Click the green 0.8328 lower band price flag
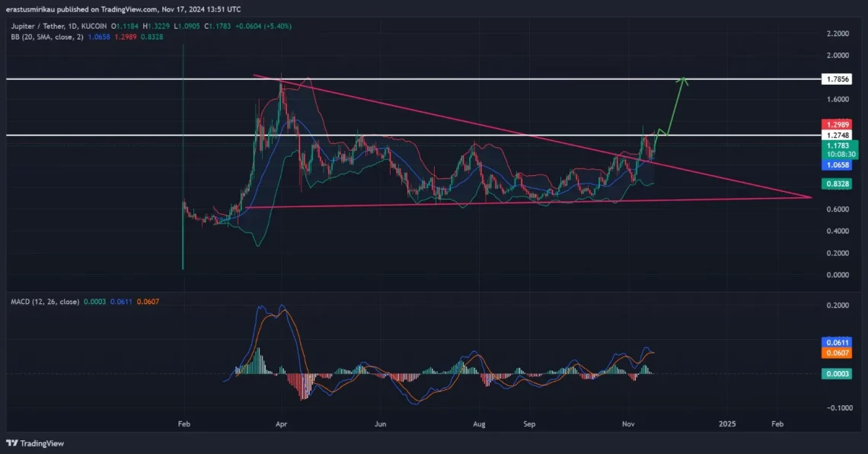This screenshot has height=454, width=868. click(x=838, y=183)
